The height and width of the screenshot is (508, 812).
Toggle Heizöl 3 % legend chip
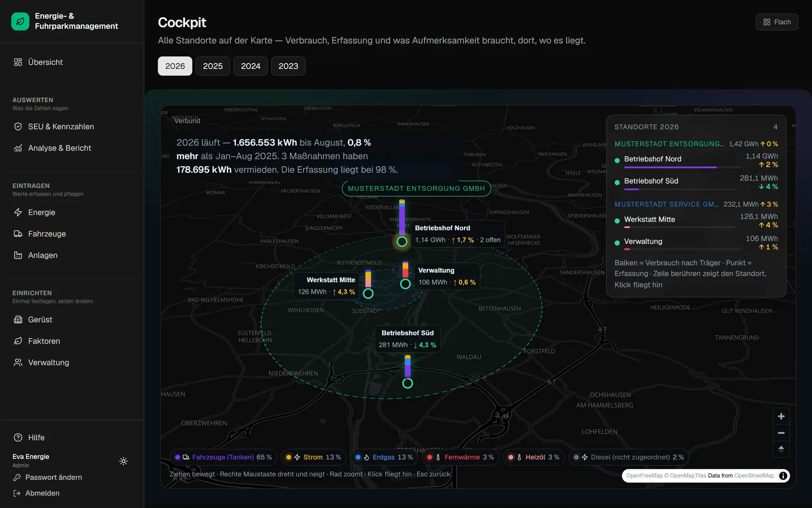coord(534,457)
